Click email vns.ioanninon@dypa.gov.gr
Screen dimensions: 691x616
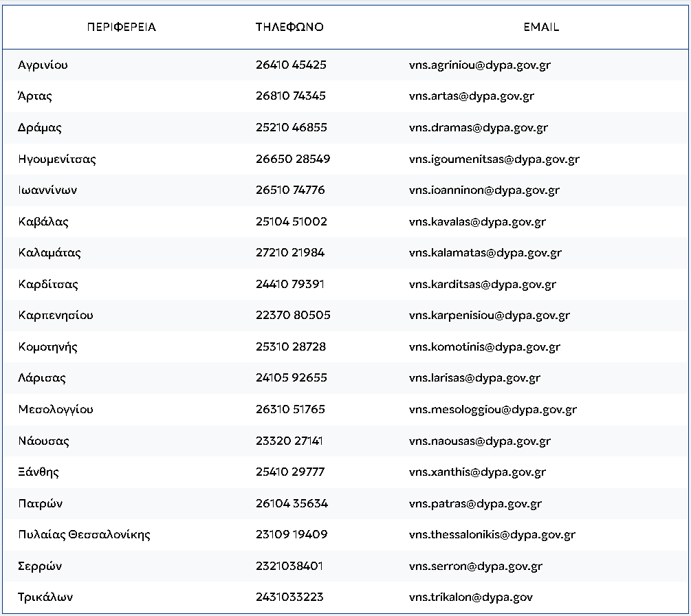click(484, 190)
